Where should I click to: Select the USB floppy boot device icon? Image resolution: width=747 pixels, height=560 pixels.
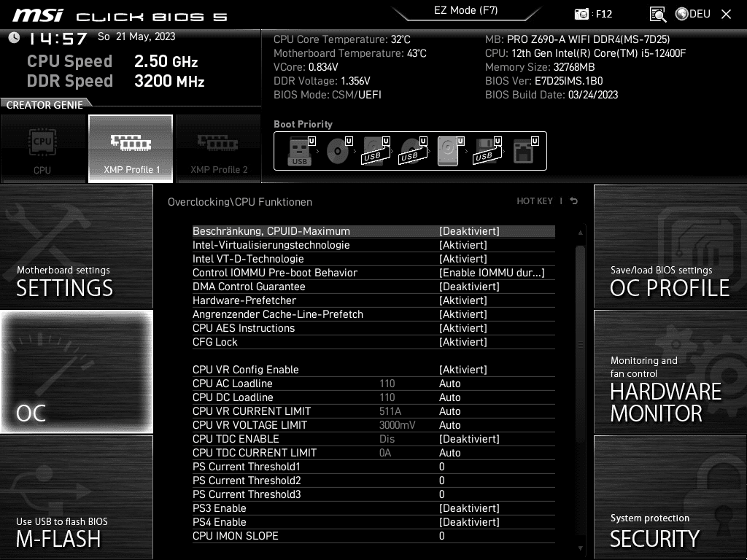click(x=487, y=151)
